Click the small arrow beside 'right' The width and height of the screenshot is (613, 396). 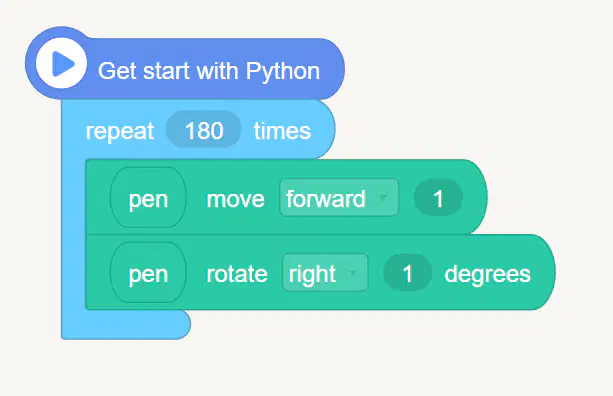click(352, 272)
